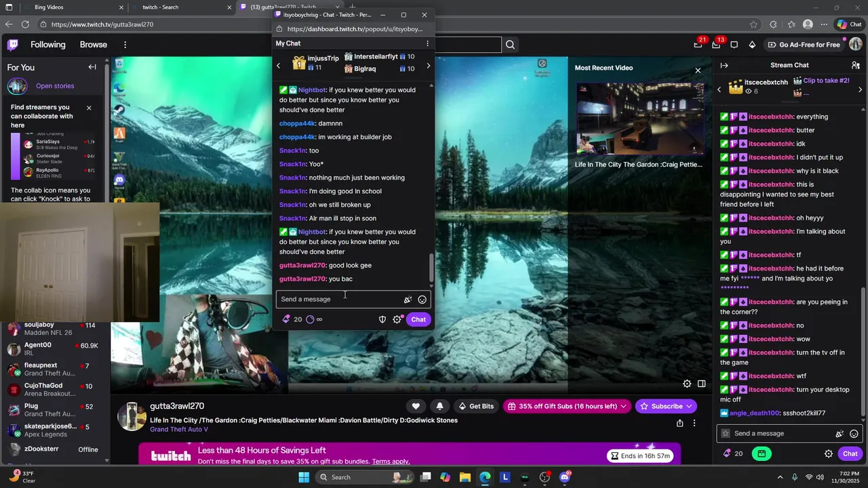
Task: Open the inbox with 21 notifications
Action: click(698, 45)
